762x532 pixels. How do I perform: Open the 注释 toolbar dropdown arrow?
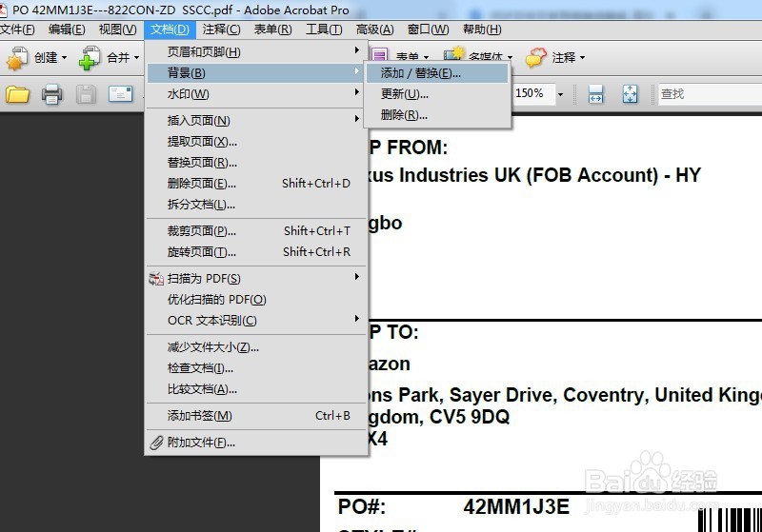pos(582,58)
